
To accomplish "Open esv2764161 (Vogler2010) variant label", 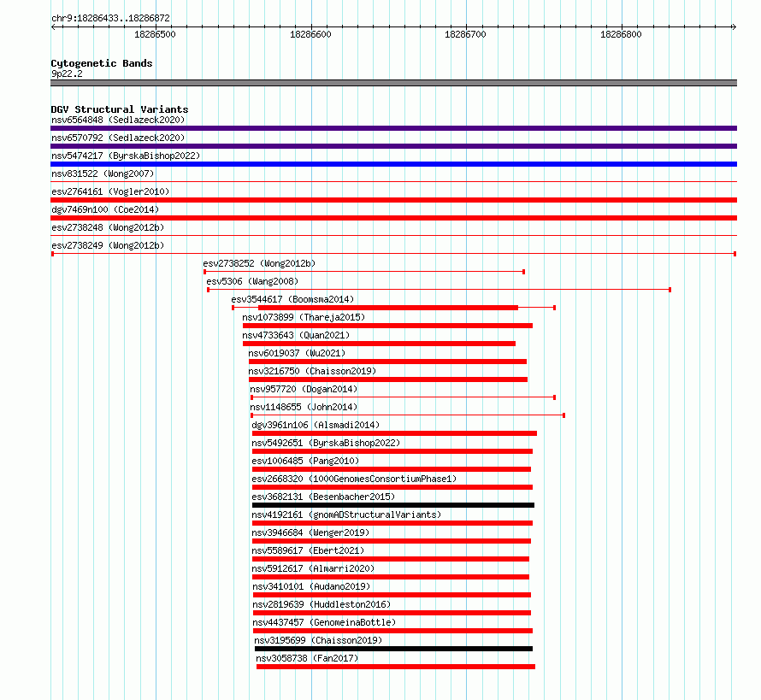I will (110, 191).
